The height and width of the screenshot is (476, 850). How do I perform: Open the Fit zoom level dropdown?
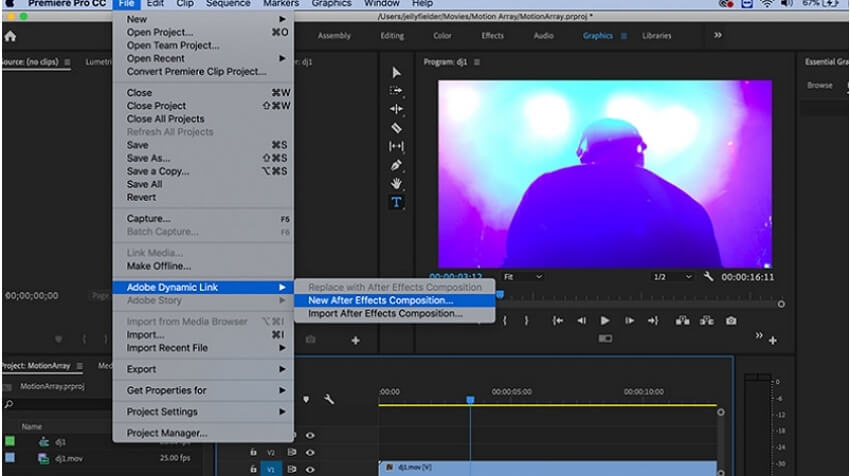[523, 276]
